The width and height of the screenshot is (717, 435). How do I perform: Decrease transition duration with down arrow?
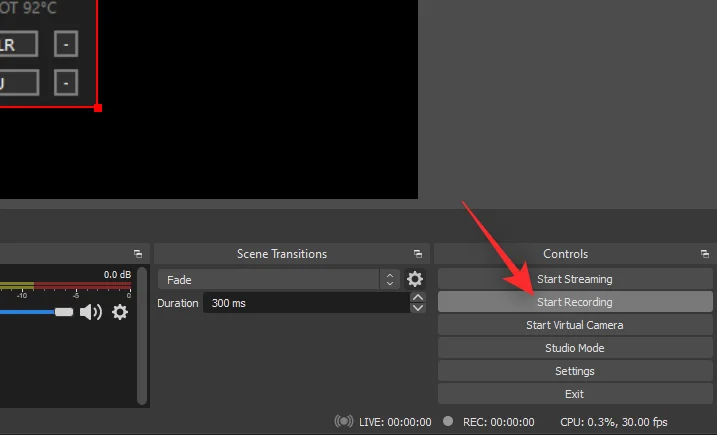tap(418, 308)
